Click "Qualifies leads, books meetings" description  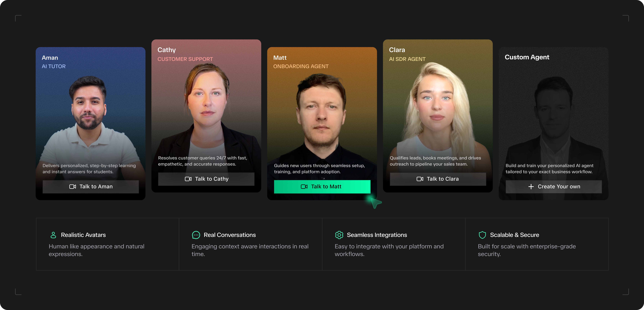click(435, 161)
